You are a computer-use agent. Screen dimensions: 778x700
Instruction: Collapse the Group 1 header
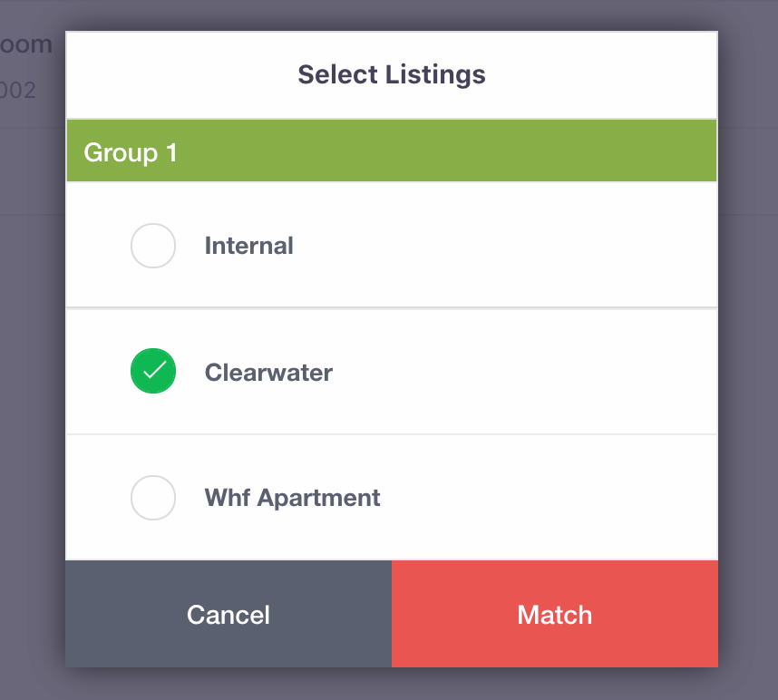[392, 151]
